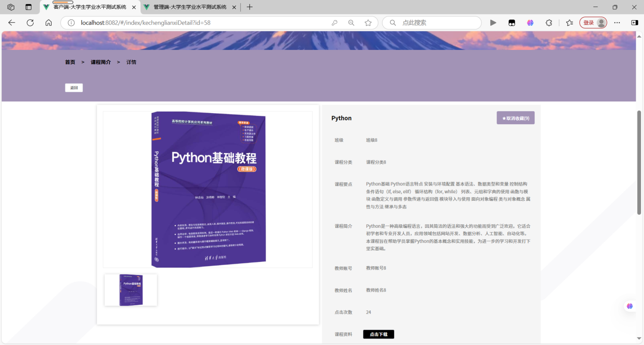
Task: Open the browser home page
Action: point(49,23)
